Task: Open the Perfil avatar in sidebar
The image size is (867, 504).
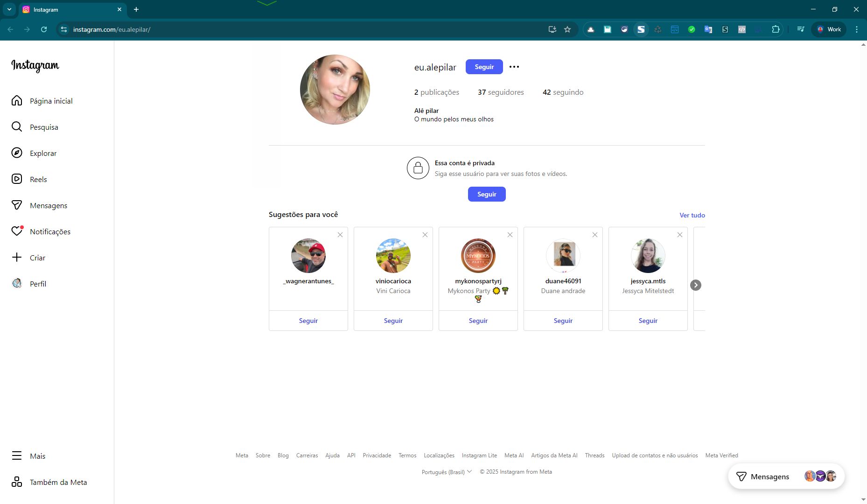Action: coord(17,284)
